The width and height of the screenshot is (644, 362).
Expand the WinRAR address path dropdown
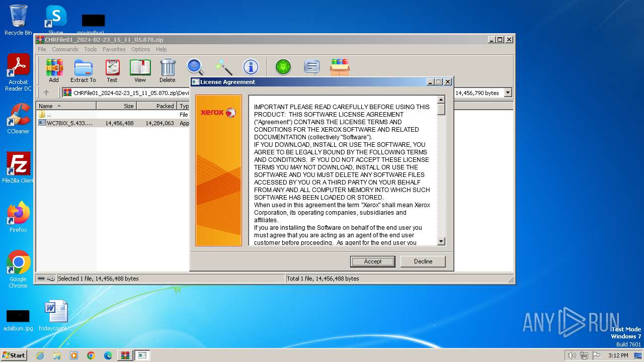click(x=508, y=93)
